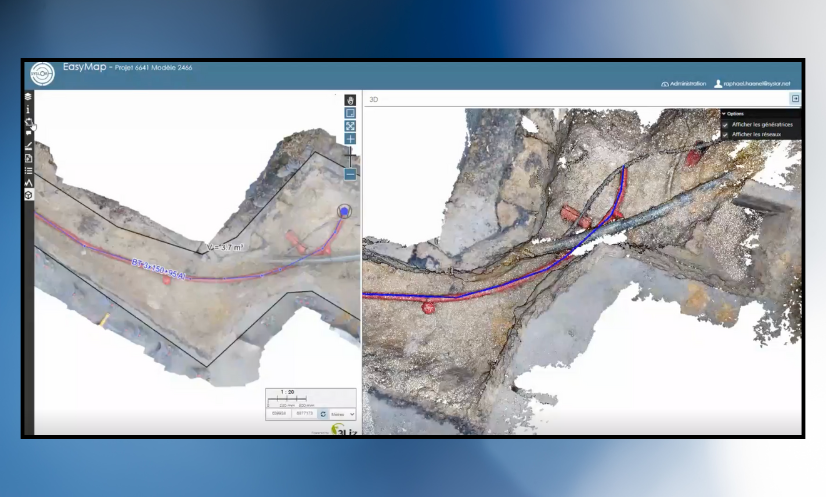Image resolution: width=826 pixels, height=497 pixels.
Task: Click the zoom slider bar on map
Action: coord(351,156)
